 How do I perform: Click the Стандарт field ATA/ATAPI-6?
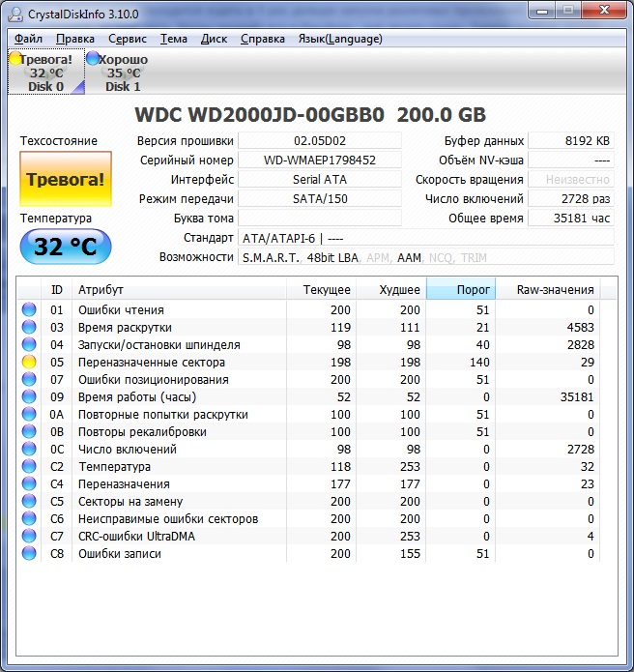tap(426, 238)
